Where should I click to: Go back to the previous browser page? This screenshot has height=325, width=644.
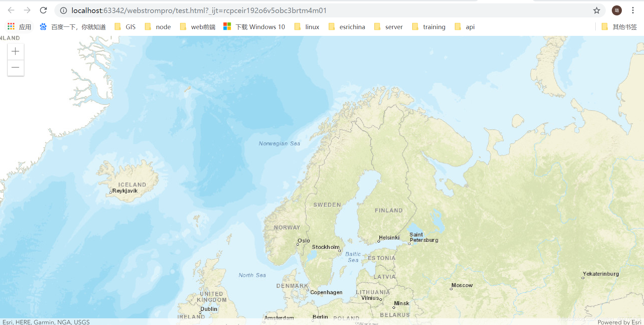click(x=11, y=10)
